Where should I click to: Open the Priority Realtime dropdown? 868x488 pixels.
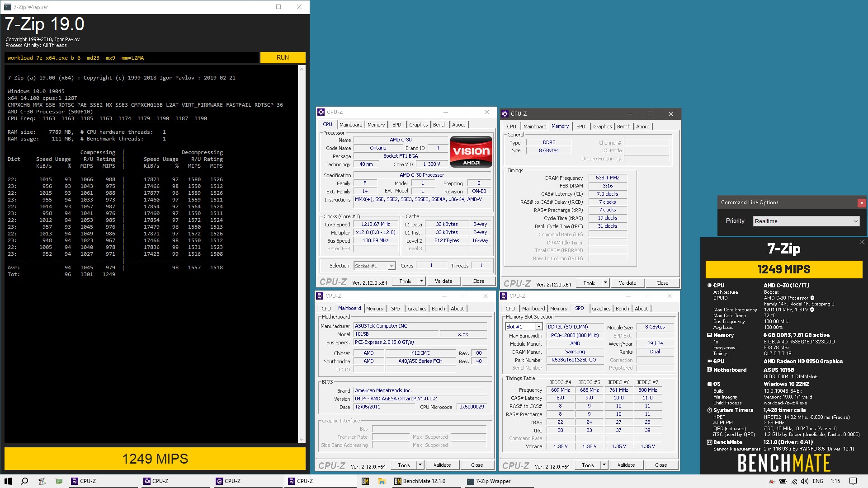806,221
